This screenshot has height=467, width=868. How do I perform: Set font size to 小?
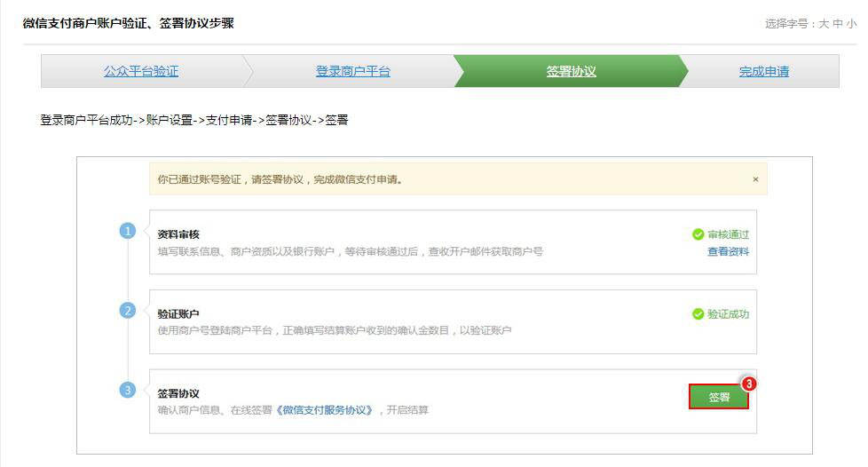pos(851,24)
